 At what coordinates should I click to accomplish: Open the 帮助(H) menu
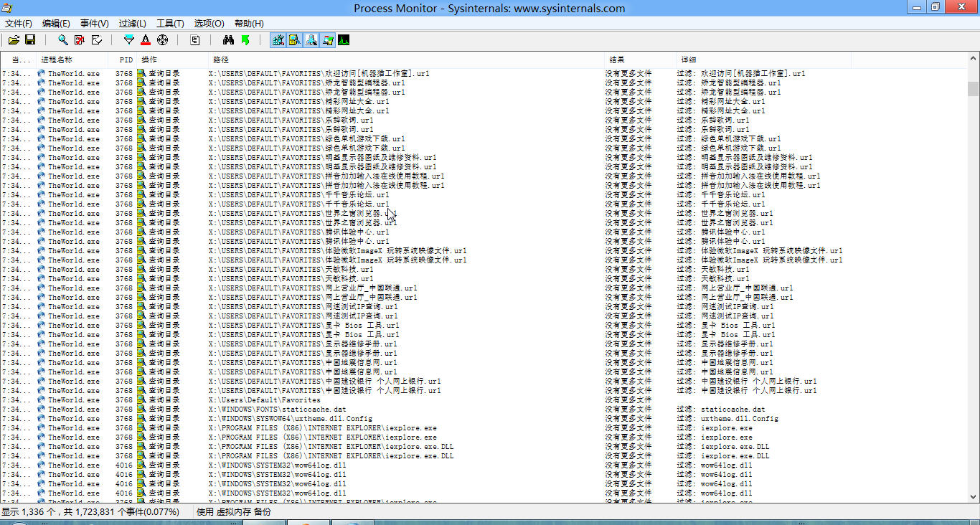249,24
